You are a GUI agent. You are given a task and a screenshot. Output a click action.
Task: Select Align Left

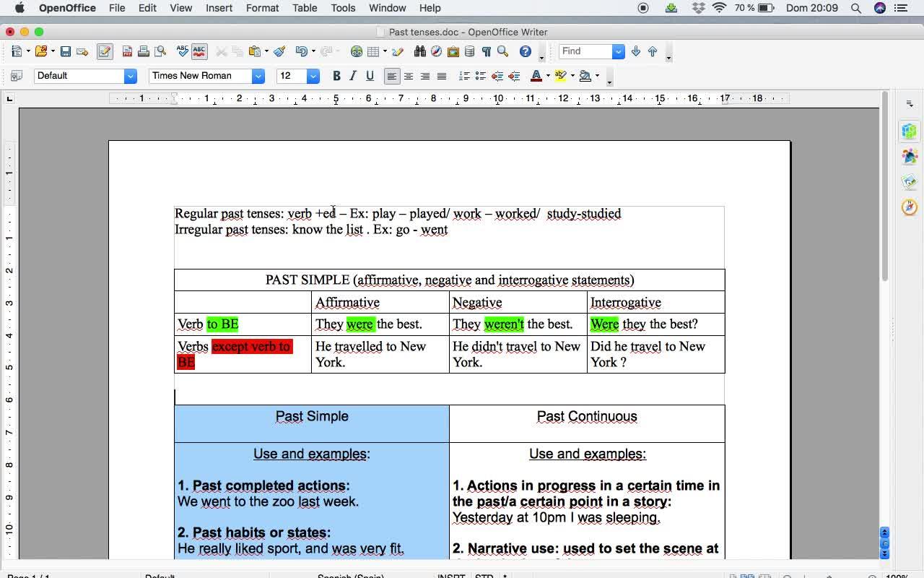pyautogui.click(x=392, y=76)
